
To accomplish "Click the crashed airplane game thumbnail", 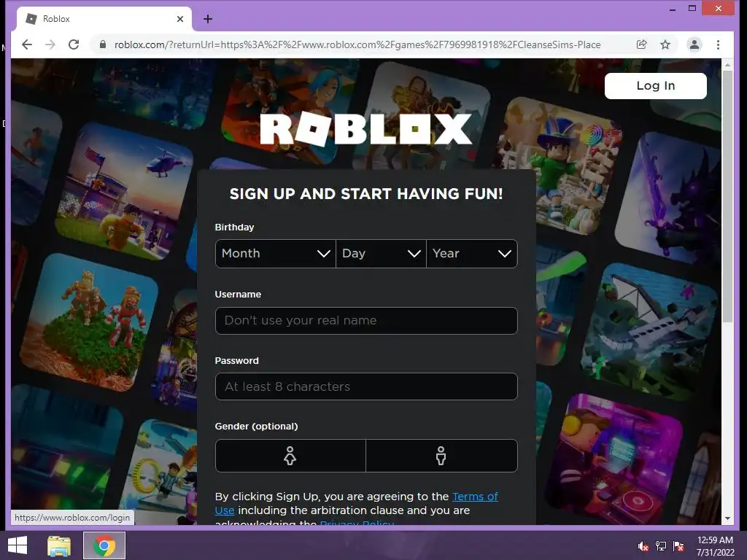I will (649, 332).
